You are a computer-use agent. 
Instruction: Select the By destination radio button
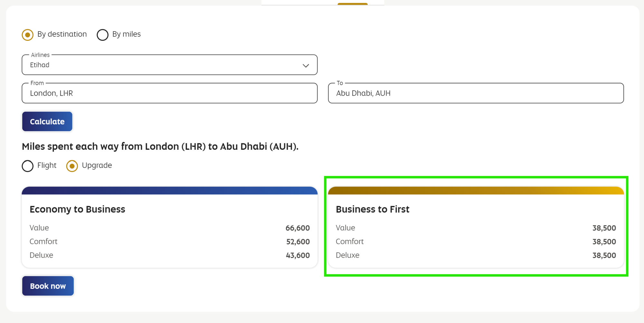point(28,35)
